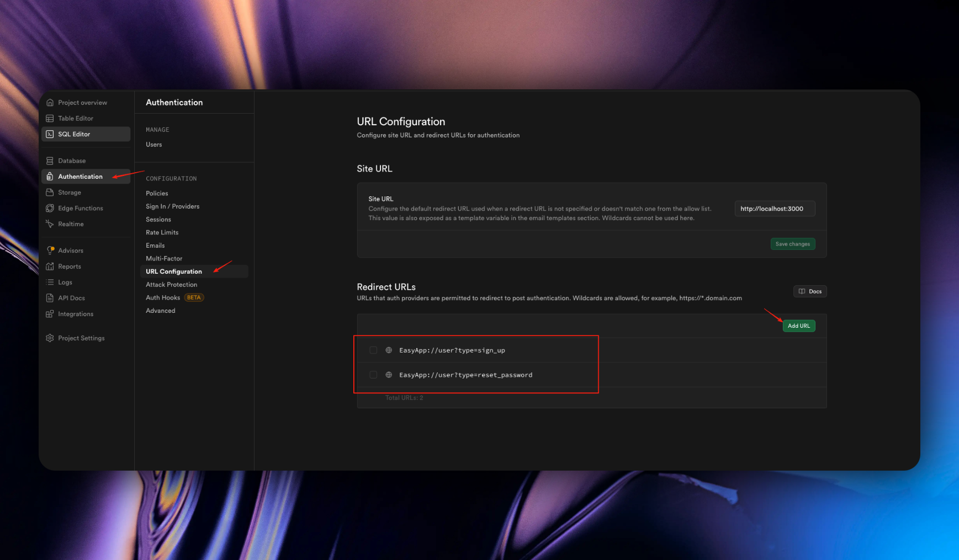Click the Reports chart icon
This screenshot has width=959, height=560.
pos(50,266)
